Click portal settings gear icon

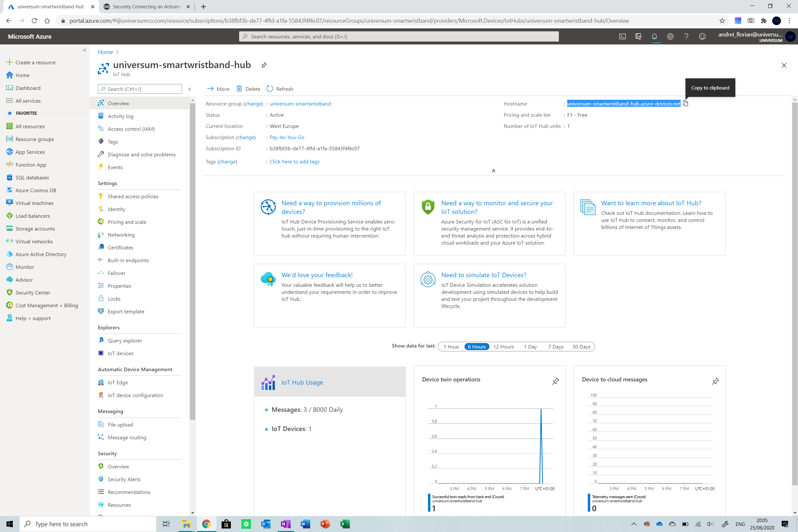[x=670, y=37]
